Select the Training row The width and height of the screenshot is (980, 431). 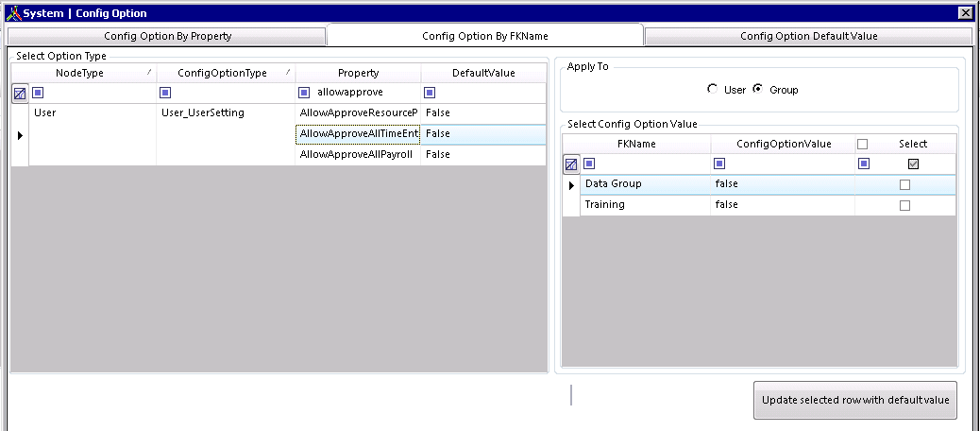click(x=769, y=205)
